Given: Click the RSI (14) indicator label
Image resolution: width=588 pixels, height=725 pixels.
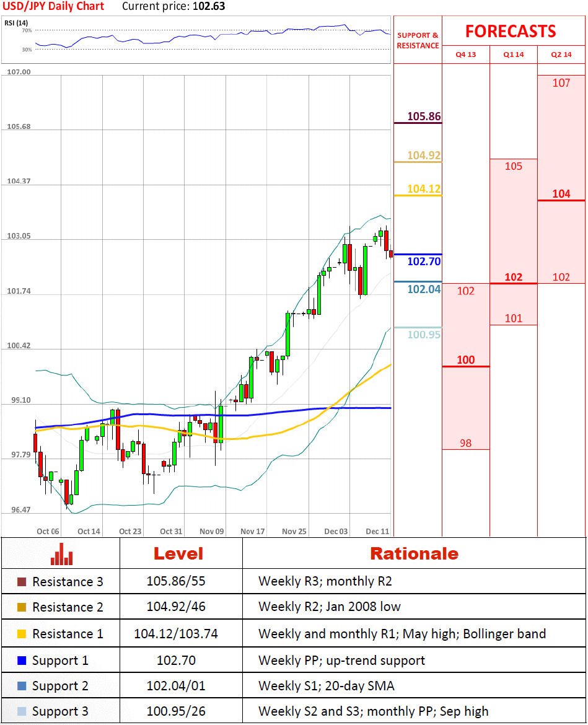Looking at the screenshot, I should pos(16,23).
